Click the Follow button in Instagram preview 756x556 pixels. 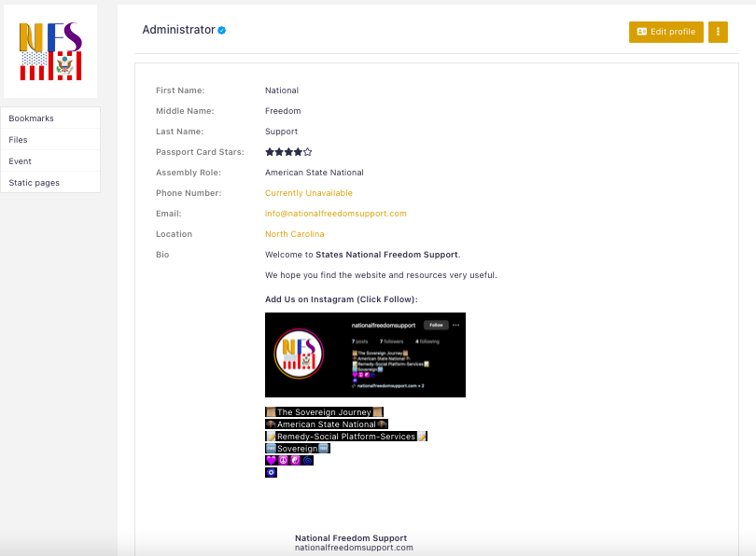(436, 326)
